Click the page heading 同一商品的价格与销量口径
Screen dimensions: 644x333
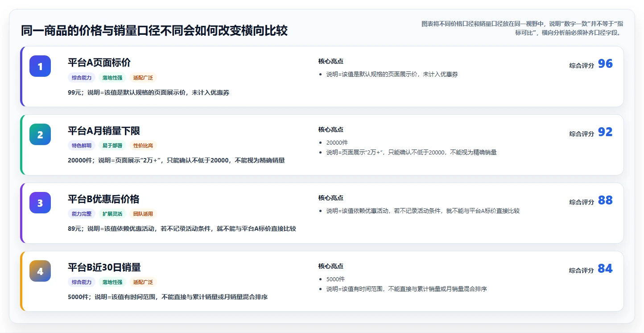[154, 31]
